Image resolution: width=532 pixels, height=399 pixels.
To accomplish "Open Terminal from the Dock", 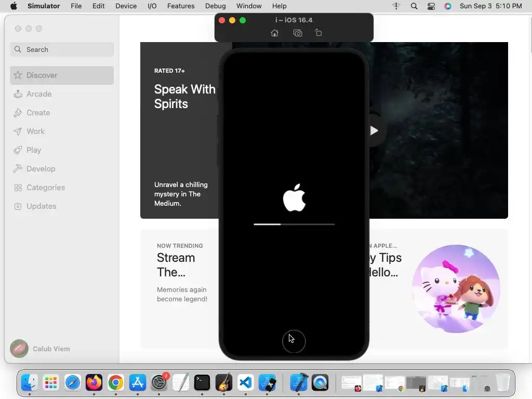I will 202,383.
